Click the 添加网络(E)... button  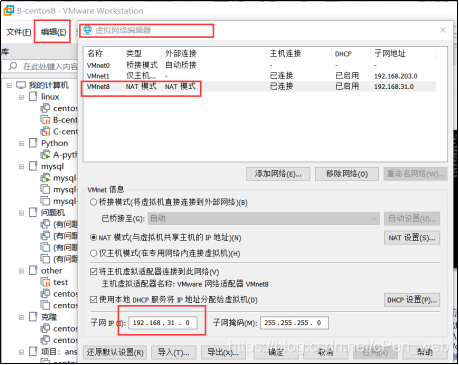[278, 174]
